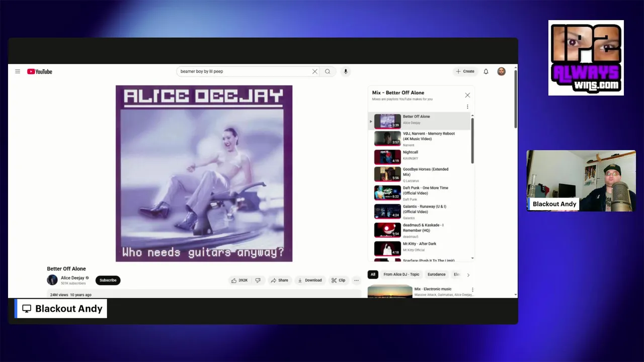Open the account avatar menu

click(501, 71)
